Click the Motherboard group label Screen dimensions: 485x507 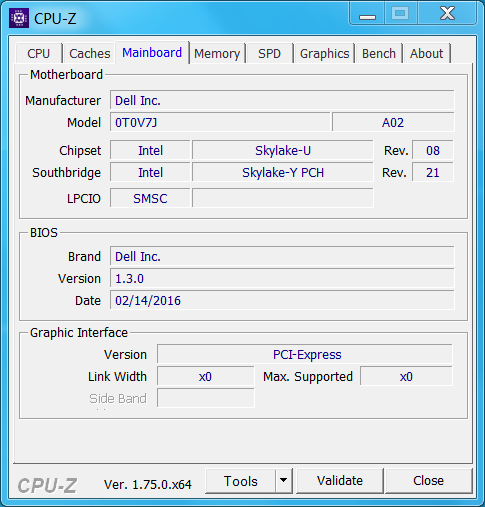click(66, 75)
